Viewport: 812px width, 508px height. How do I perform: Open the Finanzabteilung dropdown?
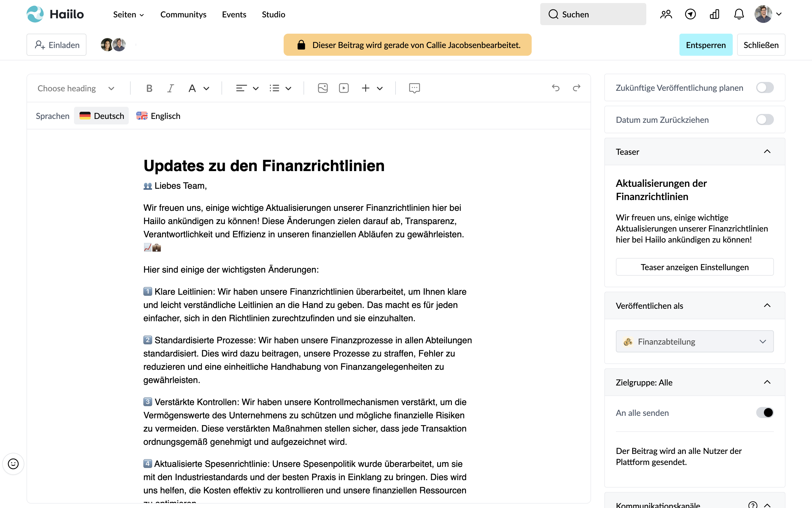click(x=694, y=341)
